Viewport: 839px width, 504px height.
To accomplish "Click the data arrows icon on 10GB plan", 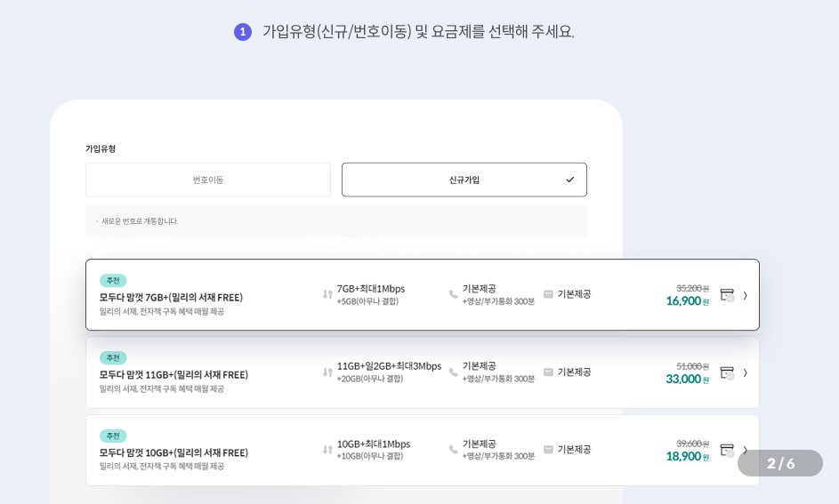I will (x=327, y=450).
